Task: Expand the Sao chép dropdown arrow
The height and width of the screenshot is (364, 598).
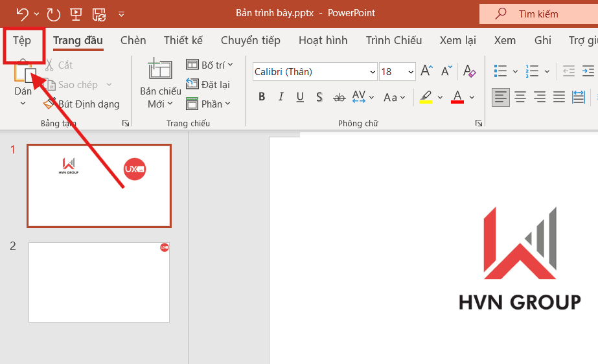Action: (109, 85)
